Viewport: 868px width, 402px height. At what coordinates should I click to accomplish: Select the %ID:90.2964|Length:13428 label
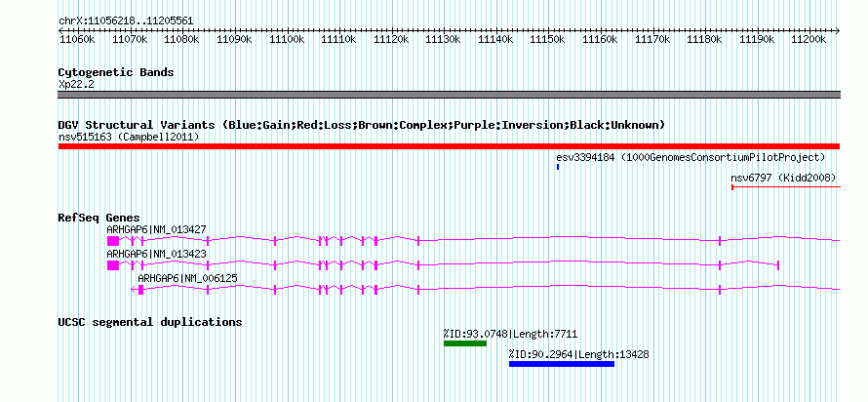[579, 354]
